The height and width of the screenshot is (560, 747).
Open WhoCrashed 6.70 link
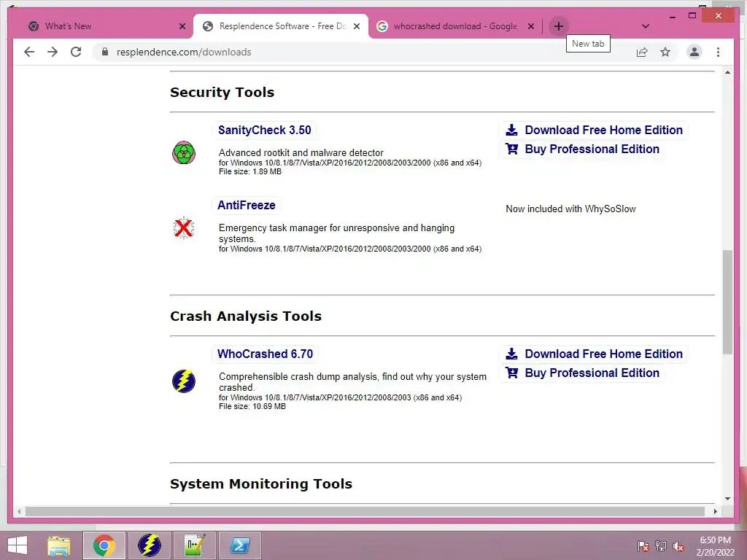[x=265, y=354]
